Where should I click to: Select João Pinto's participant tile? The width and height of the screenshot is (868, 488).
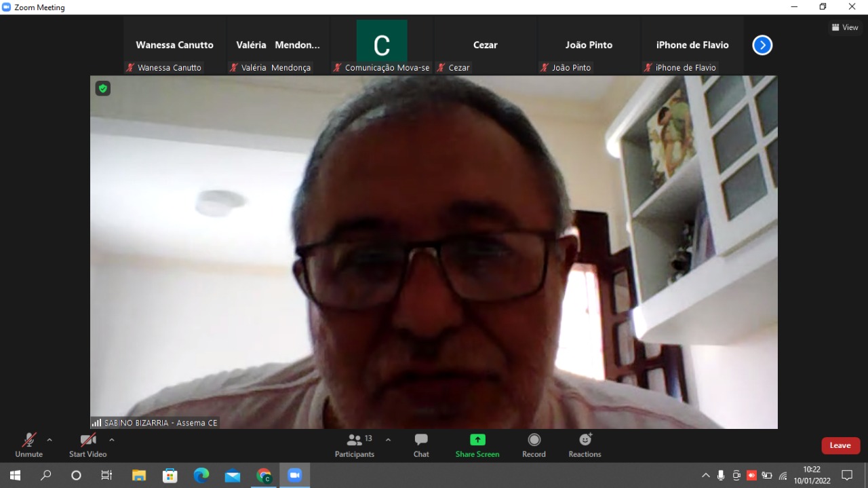[x=589, y=45]
